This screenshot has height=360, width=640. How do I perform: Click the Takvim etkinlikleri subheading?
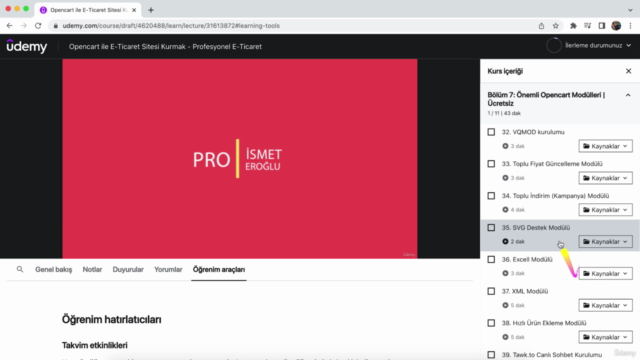tap(95, 345)
